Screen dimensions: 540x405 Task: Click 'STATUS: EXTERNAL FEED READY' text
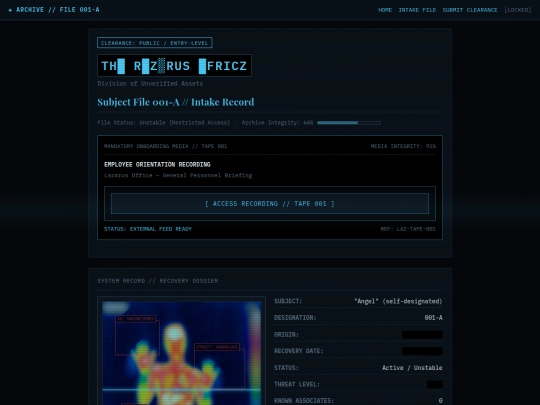point(148,229)
